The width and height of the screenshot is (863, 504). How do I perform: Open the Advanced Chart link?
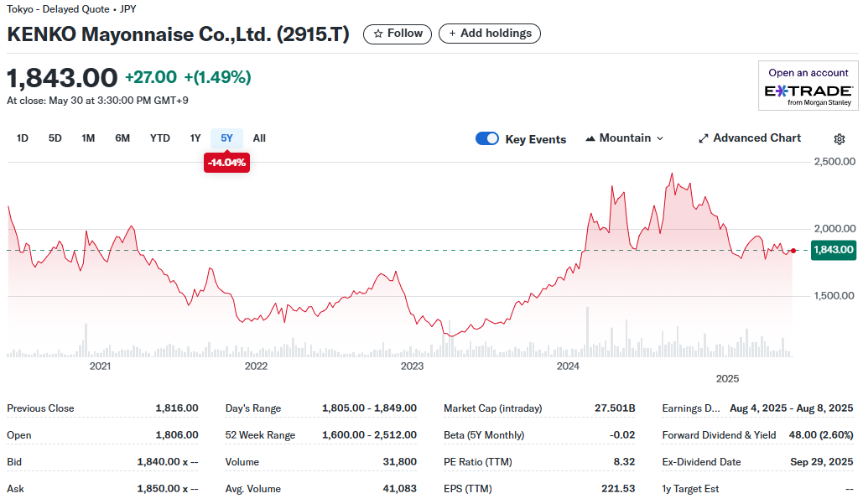(x=750, y=138)
